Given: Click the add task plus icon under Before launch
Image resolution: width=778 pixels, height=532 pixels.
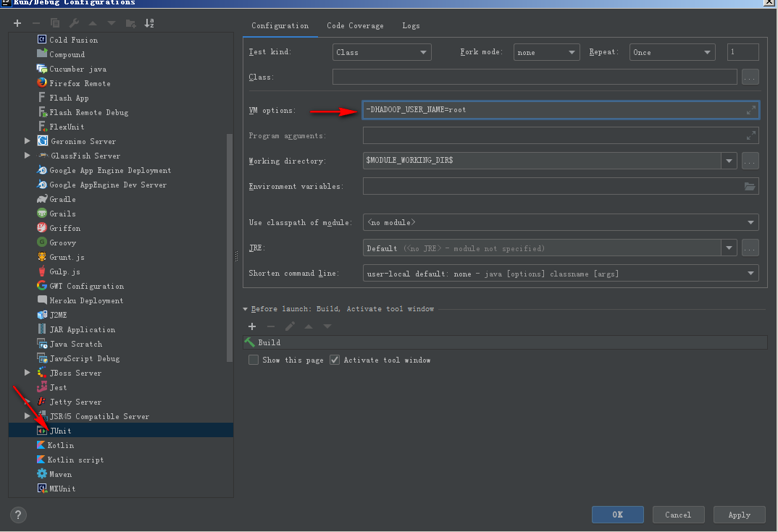Looking at the screenshot, I should (x=252, y=326).
